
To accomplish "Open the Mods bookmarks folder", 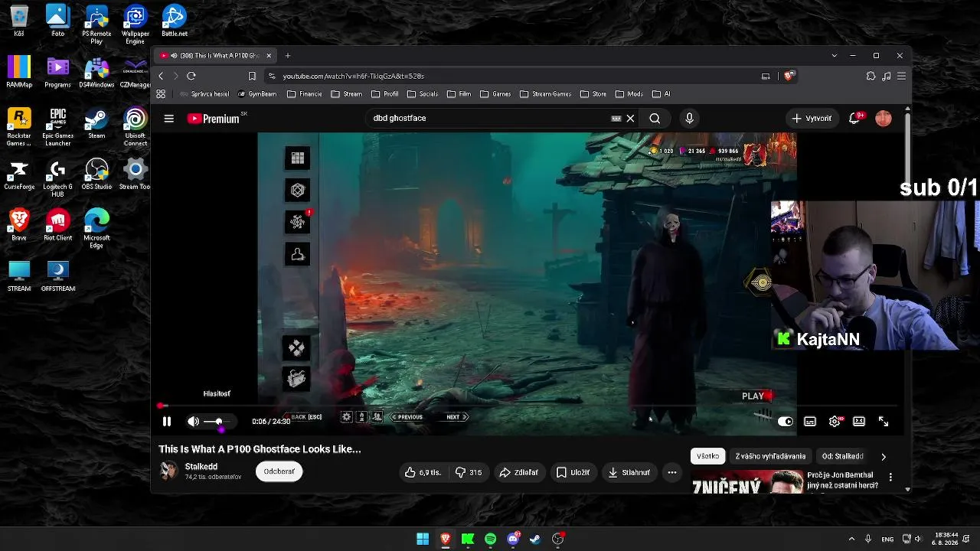I will click(629, 94).
